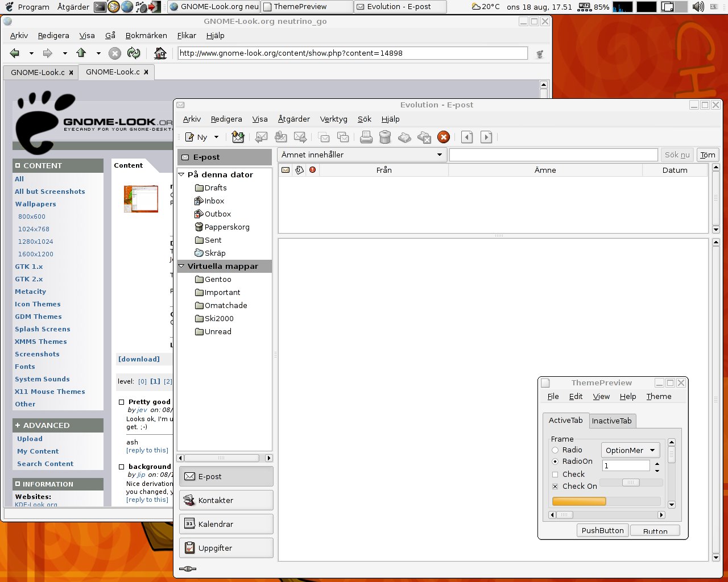Viewport: 728px width, 582px height.
Task: Click the horizontal slider handle in ThemePreview
Action: (631, 483)
